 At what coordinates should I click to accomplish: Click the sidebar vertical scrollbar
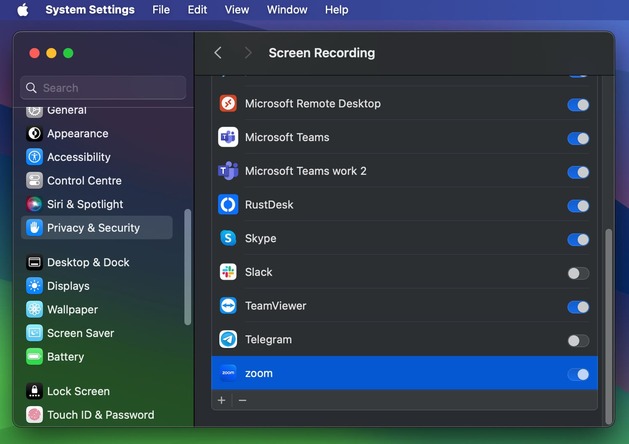tap(187, 267)
